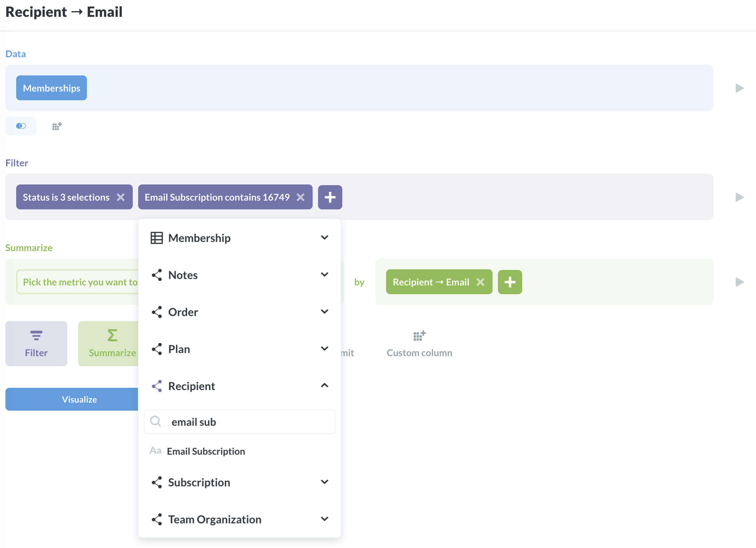Add a new filter with plus icon
Viewport: 756px width, 548px height.
click(x=330, y=197)
